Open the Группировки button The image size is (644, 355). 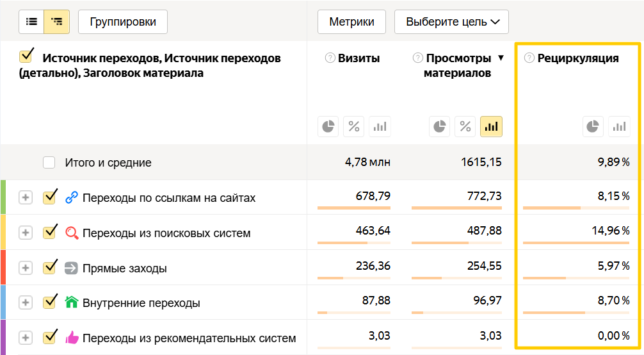pos(122,22)
